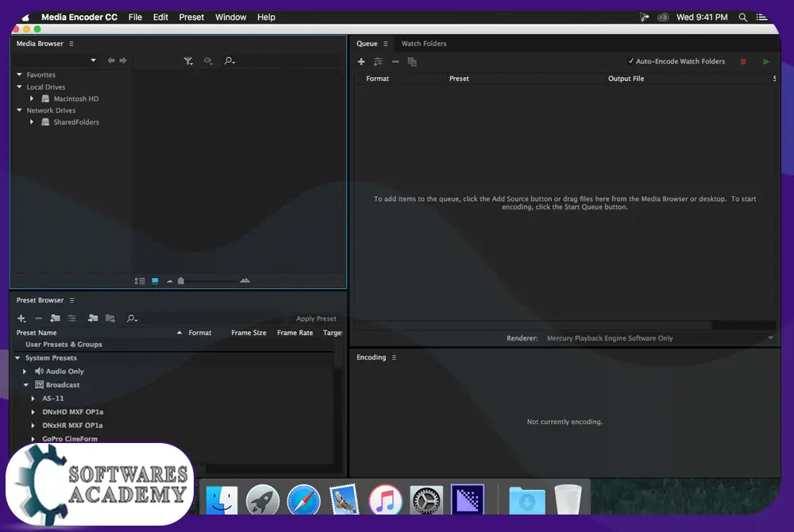The width and height of the screenshot is (794, 532).
Task: Collapse System Presets group
Action: (x=17, y=358)
